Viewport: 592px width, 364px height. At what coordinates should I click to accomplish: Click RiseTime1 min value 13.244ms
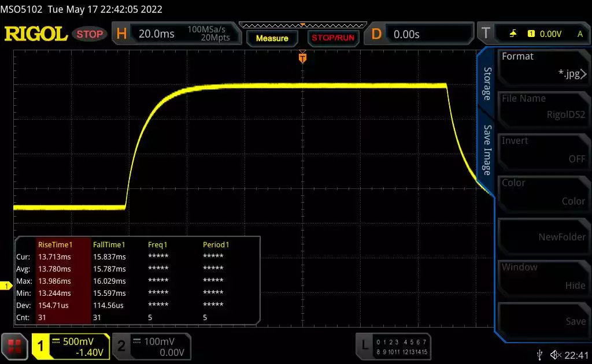click(54, 293)
